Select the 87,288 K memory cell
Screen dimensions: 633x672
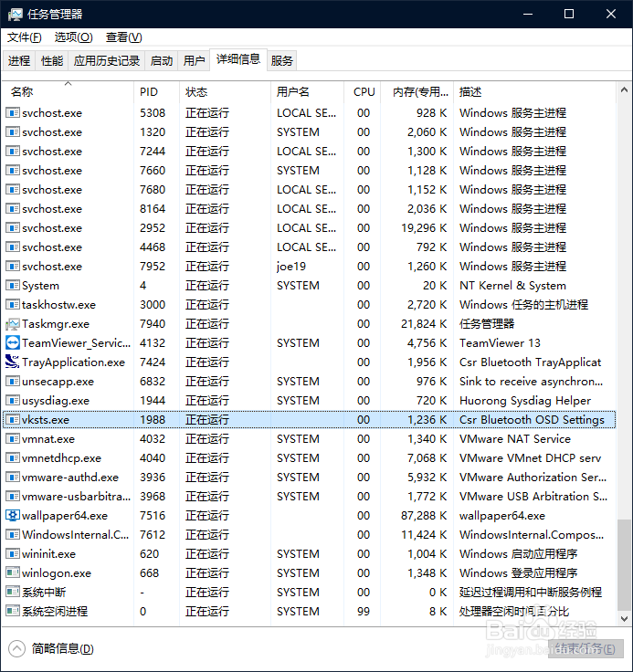[424, 516]
